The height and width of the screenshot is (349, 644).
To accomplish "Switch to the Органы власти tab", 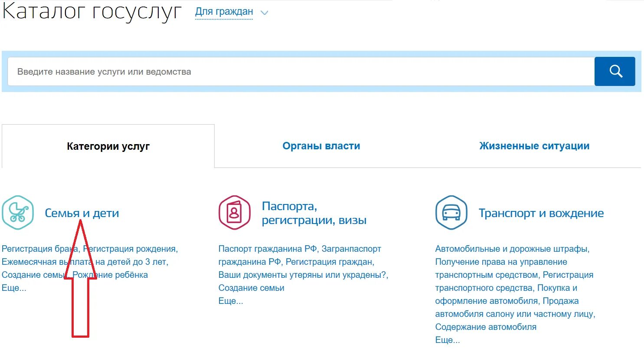I will click(321, 146).
